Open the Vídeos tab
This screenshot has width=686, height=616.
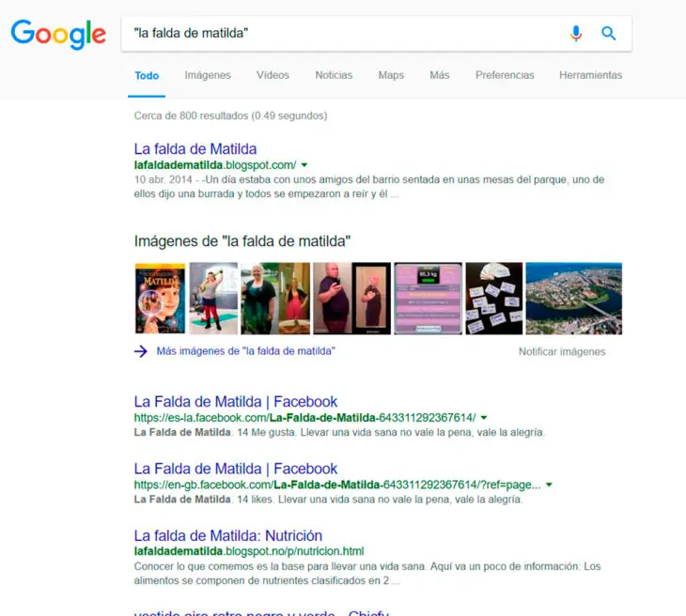[273, 75]
